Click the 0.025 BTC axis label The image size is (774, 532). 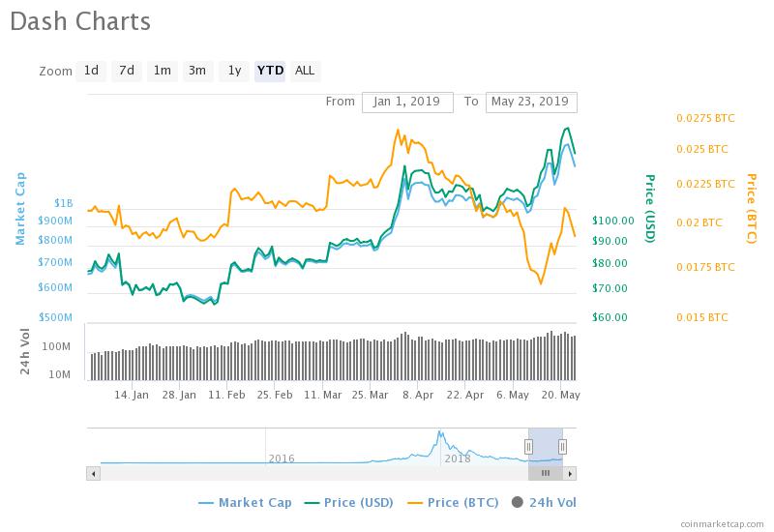pyautogui.click(x=702, y=149)
